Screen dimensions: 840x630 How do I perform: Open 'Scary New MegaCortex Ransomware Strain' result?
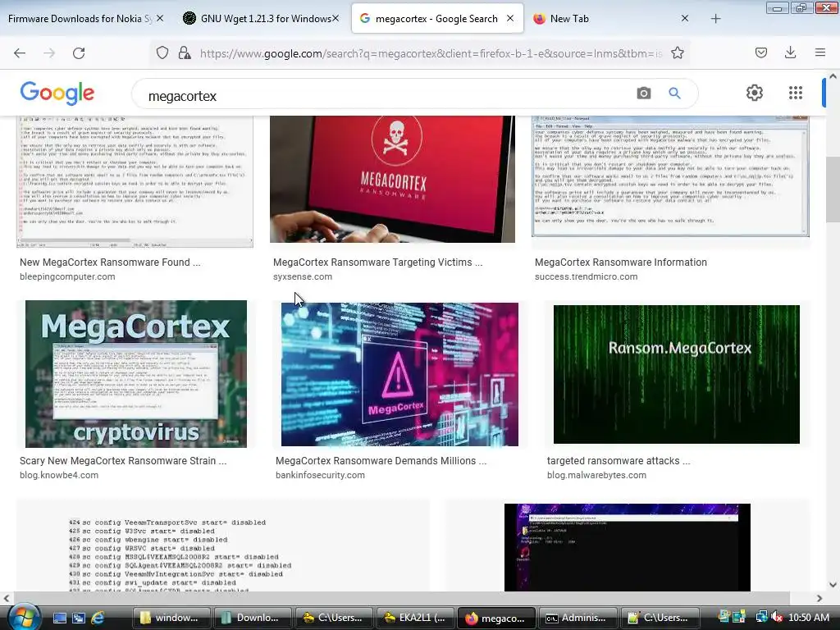pyautogui.click(x=123, y=461)
